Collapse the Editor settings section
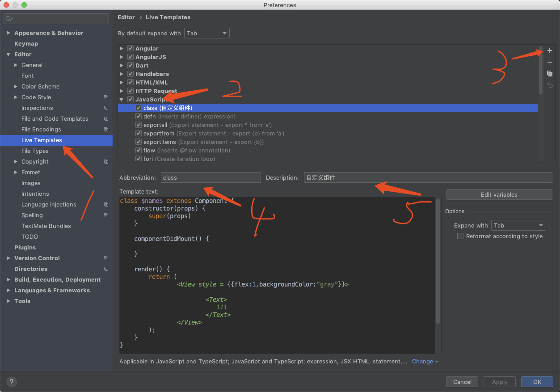Screen dimensions: 560x392 (x=8, y=54)
